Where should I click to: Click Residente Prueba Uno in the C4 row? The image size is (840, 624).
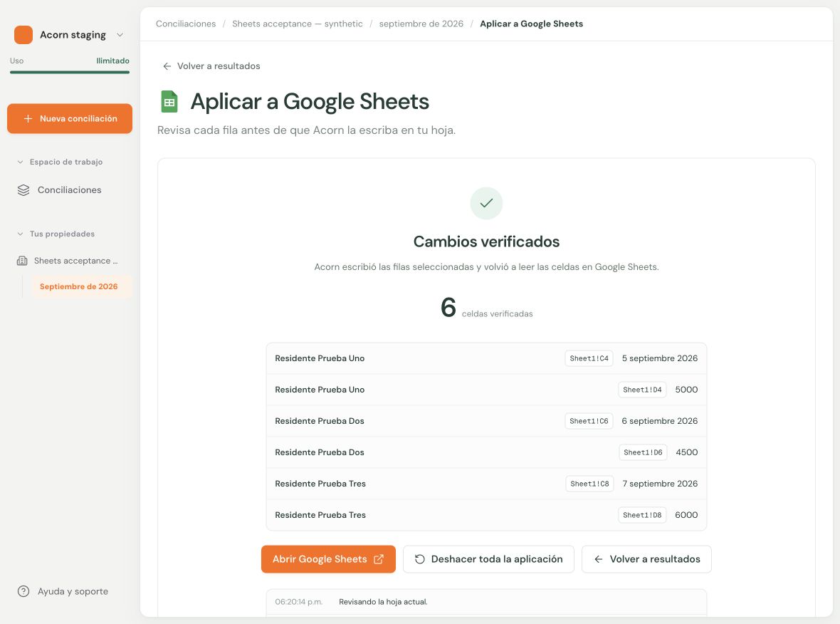pyautogui.click(x=320, y=358)
